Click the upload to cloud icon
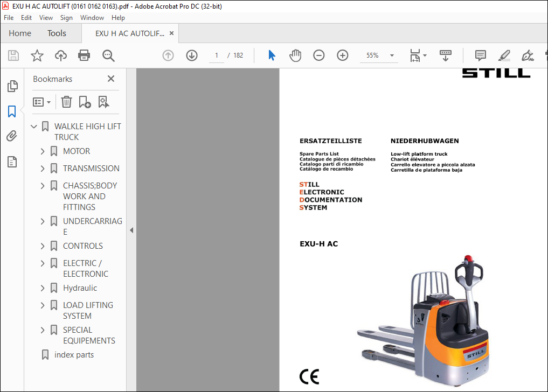Screen dimensions: 548x392 point(61,55)
